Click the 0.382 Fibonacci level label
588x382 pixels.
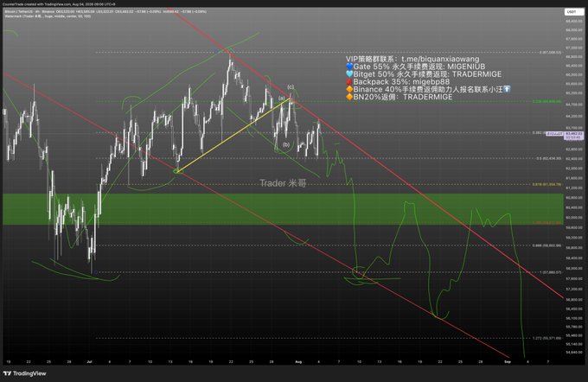(x=539, y=133)
